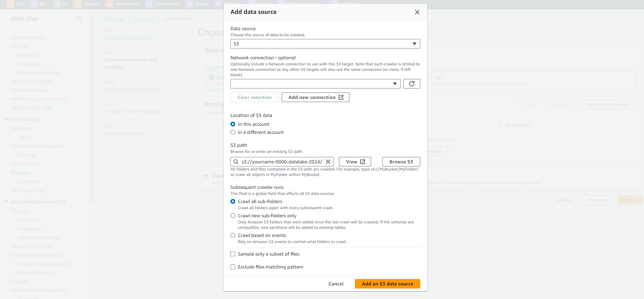Click into the S3 path text field
Viewport: 644px width, 299px height.
(282, 162)
